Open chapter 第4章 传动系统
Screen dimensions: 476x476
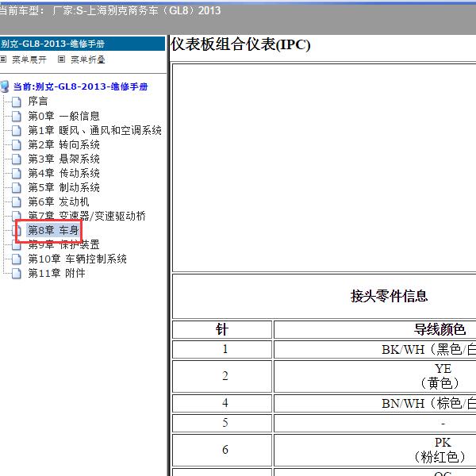[x=63, y=173]
